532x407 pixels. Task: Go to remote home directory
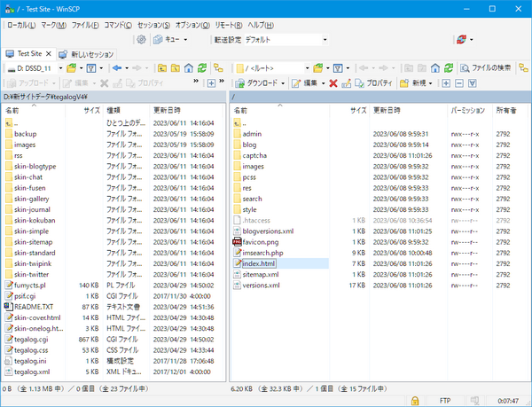coord(435,68)
